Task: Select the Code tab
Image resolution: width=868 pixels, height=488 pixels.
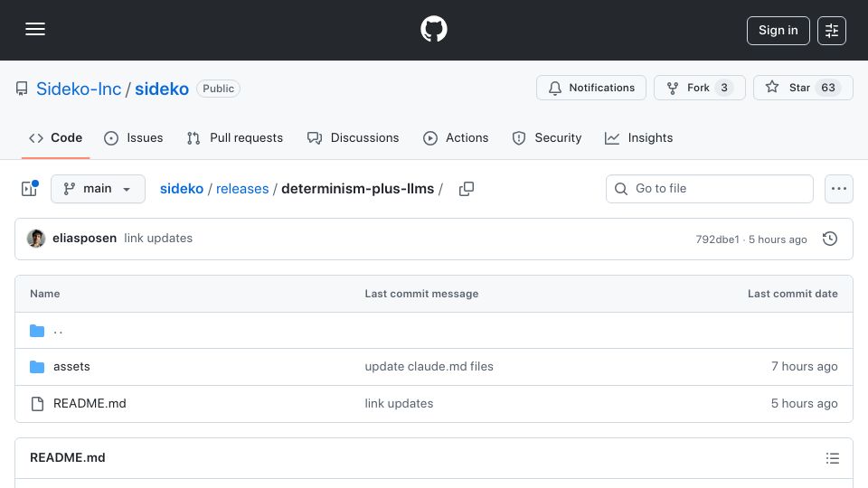Action: (x=55, y=137)
